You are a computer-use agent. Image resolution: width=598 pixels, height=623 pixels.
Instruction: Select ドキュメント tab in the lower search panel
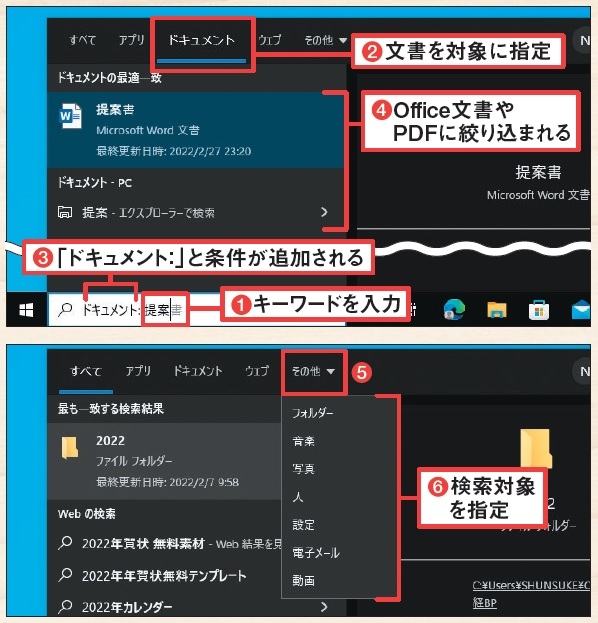tap(197, 371)
